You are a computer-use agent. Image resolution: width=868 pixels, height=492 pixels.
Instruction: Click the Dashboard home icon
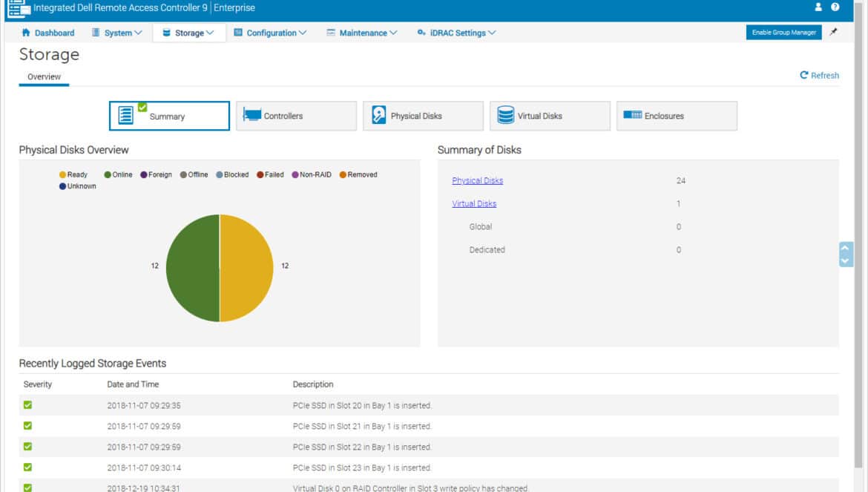pos(25,33)
